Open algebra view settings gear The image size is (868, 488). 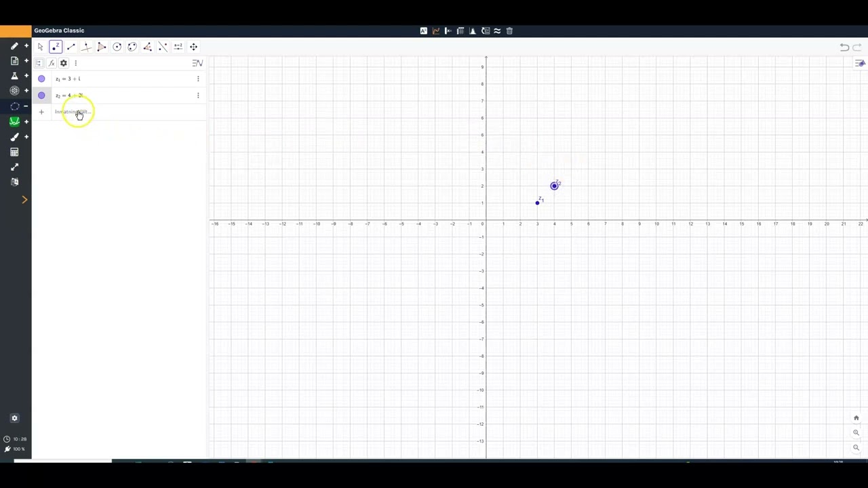point(64,63)
